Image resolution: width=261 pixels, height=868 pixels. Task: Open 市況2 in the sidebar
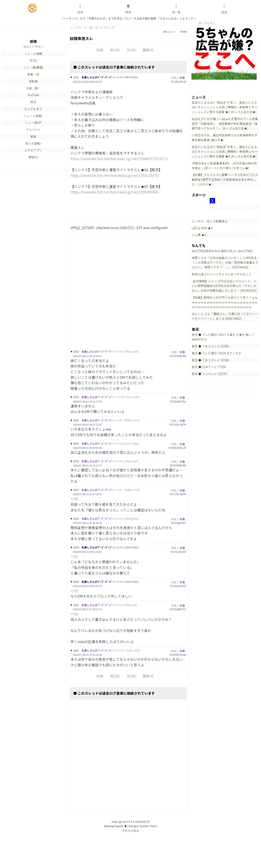(x=33, y=61)
